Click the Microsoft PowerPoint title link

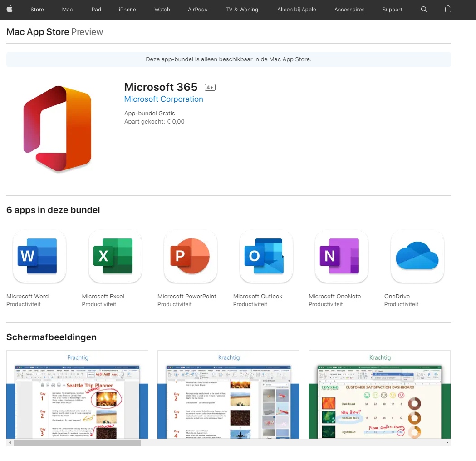coord(186,296)
